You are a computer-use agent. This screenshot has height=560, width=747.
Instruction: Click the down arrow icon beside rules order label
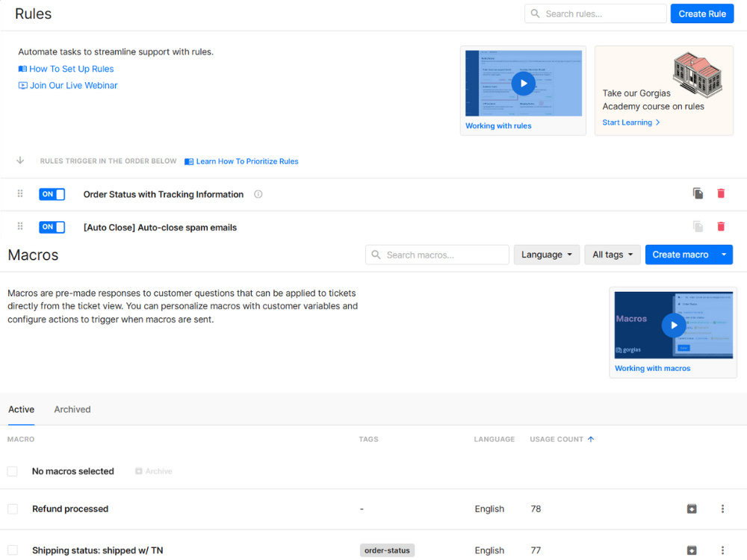click(x=20, y=161)
